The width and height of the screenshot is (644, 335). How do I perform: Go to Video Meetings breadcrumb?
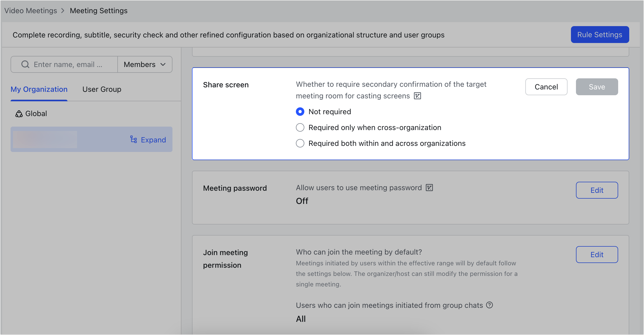pos(31,11)
